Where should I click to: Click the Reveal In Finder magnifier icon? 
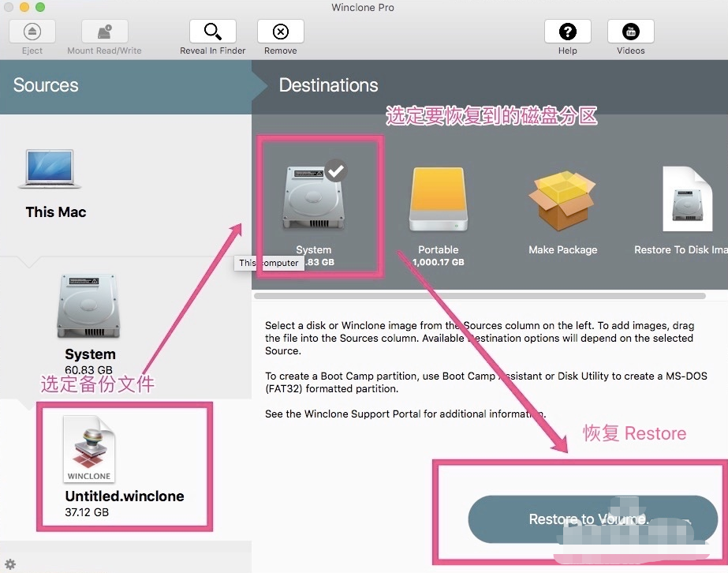(213, 32)
